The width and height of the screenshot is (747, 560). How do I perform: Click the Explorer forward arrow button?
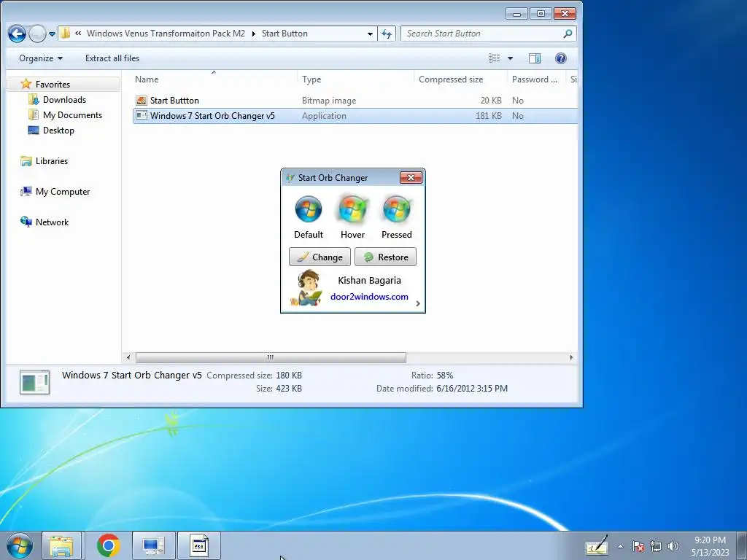37,34
